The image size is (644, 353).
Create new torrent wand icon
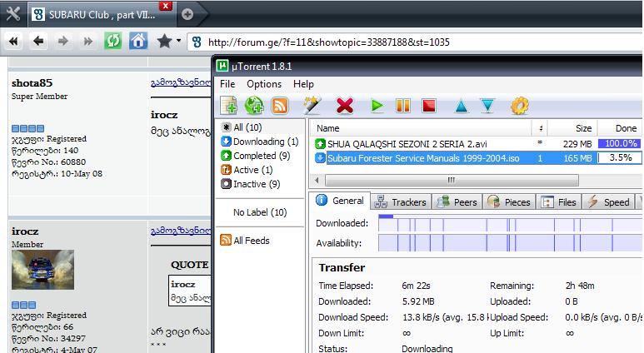click(x=312, y=106)
